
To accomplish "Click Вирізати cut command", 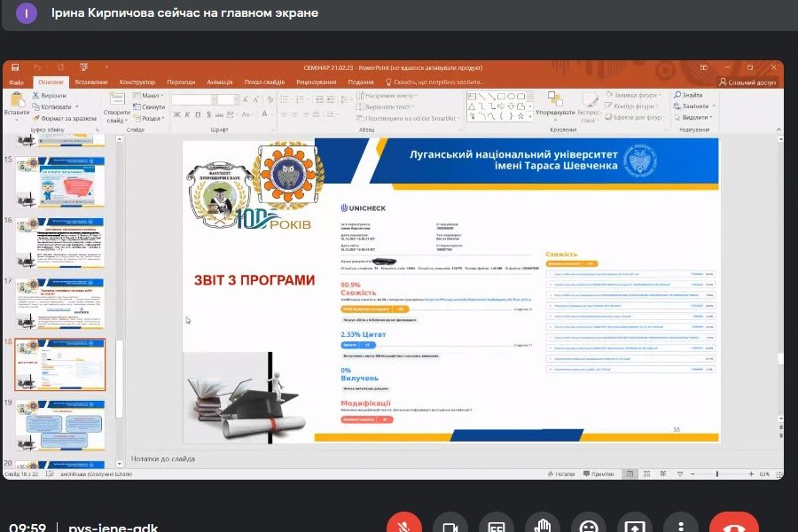I will (x=50, y=96).
